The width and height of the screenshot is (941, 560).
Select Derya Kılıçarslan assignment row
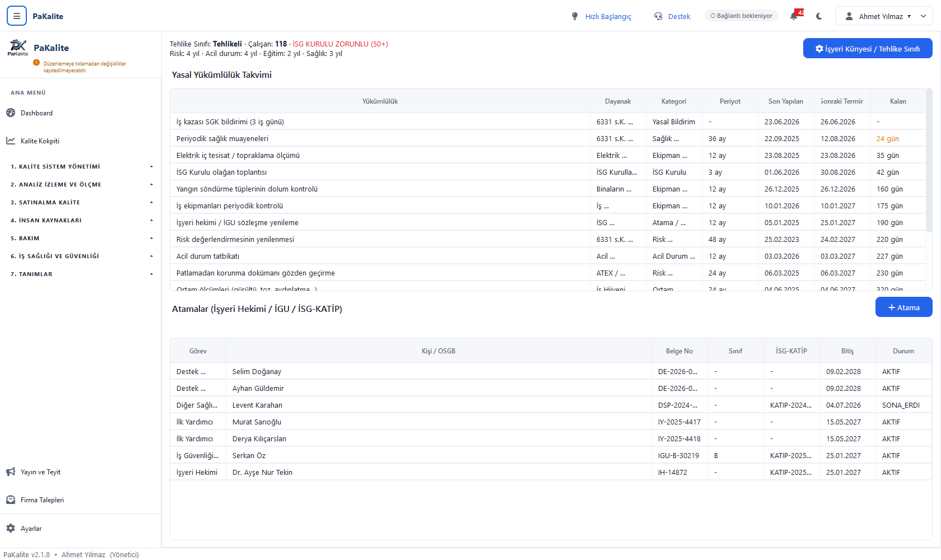pyautogui.click(x=551, y=438)
